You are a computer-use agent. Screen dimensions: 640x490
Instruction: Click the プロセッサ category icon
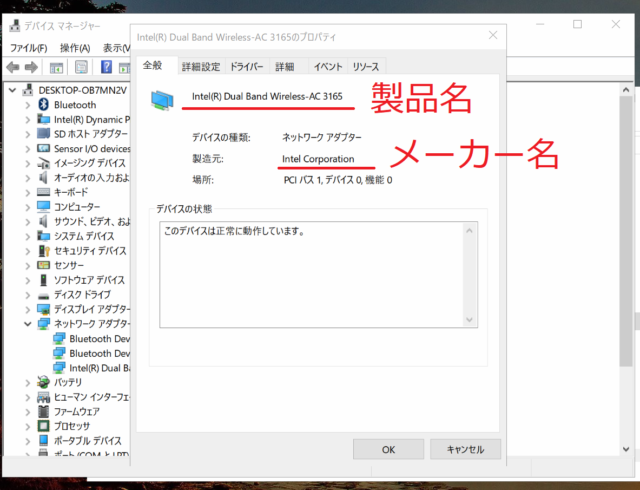(44, 426)
